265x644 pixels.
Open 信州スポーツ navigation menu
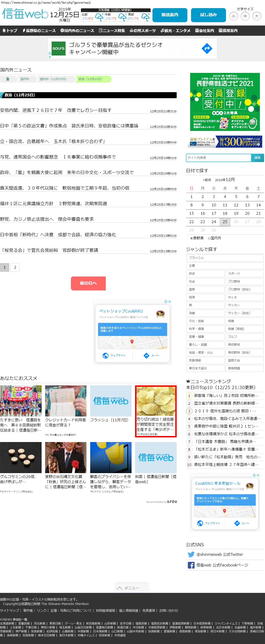143,30
